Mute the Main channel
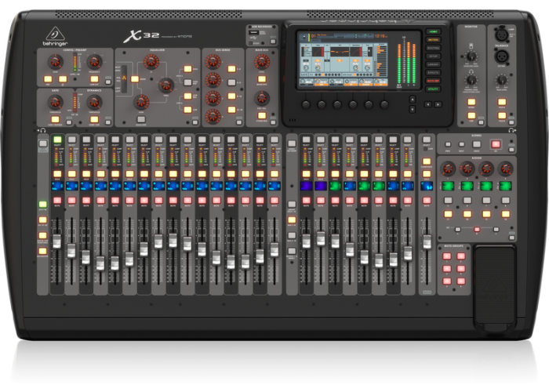The height and width of the screenshot is (392, 549). click(427, 200)
